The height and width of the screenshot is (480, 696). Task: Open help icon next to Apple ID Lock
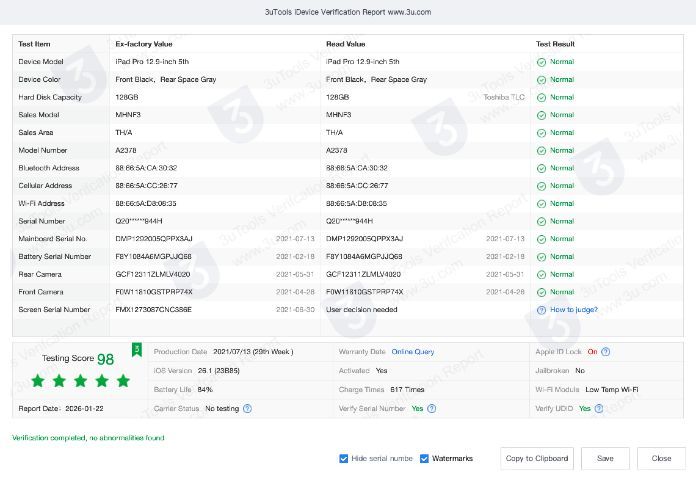pos(605,352)
